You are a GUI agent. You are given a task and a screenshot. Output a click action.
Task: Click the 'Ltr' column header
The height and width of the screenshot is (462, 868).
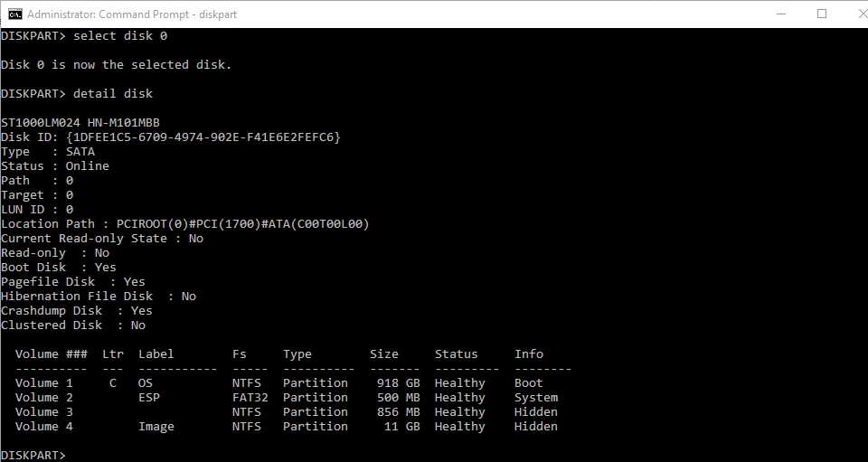(x=113, y=354)
